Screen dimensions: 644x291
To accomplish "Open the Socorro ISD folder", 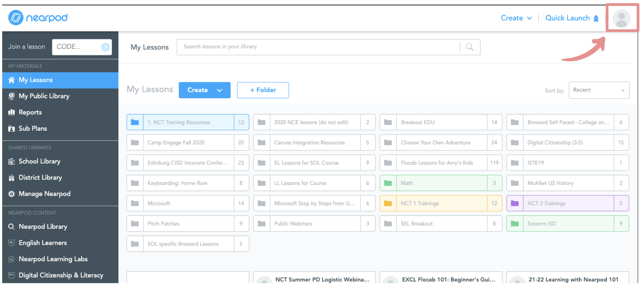I will pyautogui.click(x=568, y=224).
